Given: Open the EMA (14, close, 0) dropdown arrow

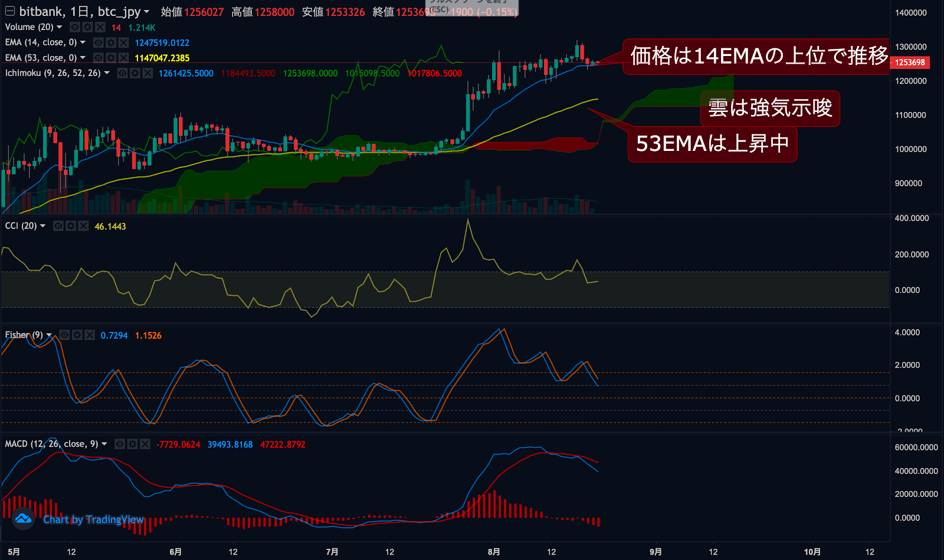Looking at the screenshot, I should click(83, 42).
